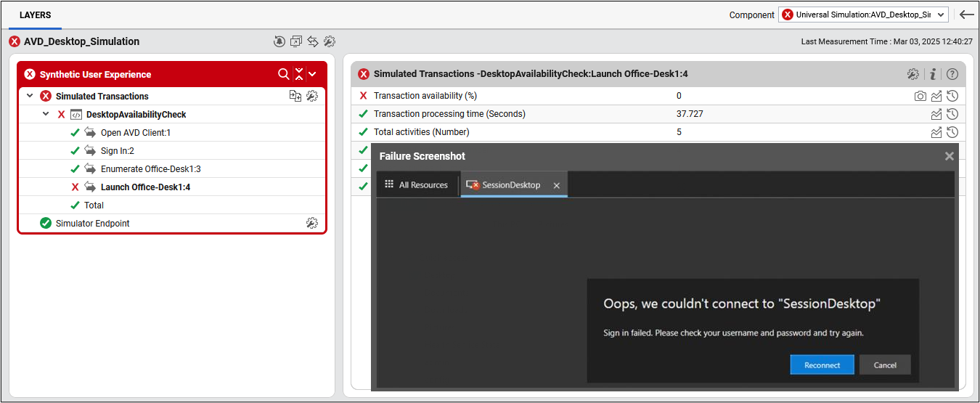The image size is (980, 403).
Task: Open help icon in the measurements panel header
Action: (x=952, y=74)
